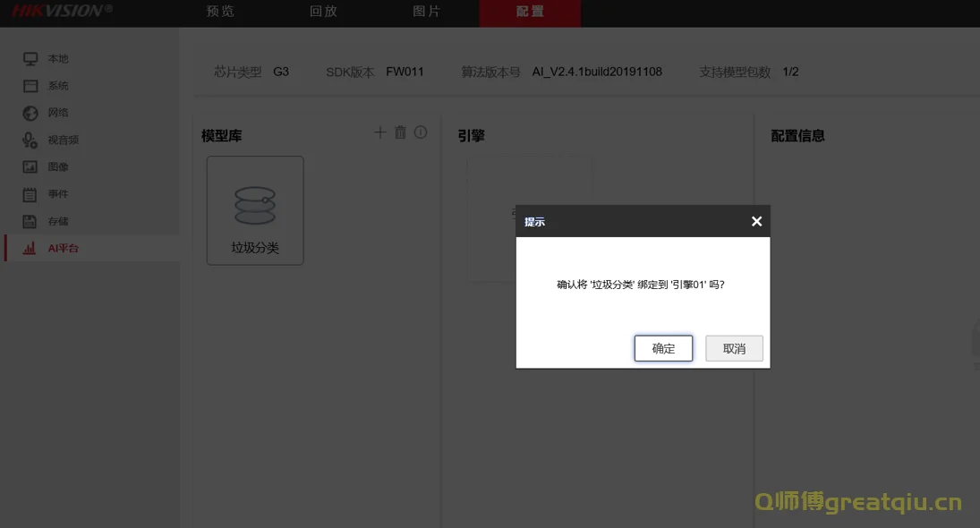Image resolution: width=980 pixels, height=528 pixels.
Task: Go to the 图片 tab
Action: (x=426, y=12)
